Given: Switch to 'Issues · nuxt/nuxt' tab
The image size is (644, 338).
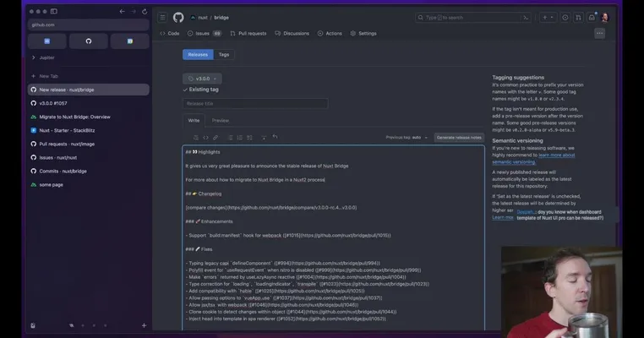Looking at the screenshot, I should click(x=88, y=157).
